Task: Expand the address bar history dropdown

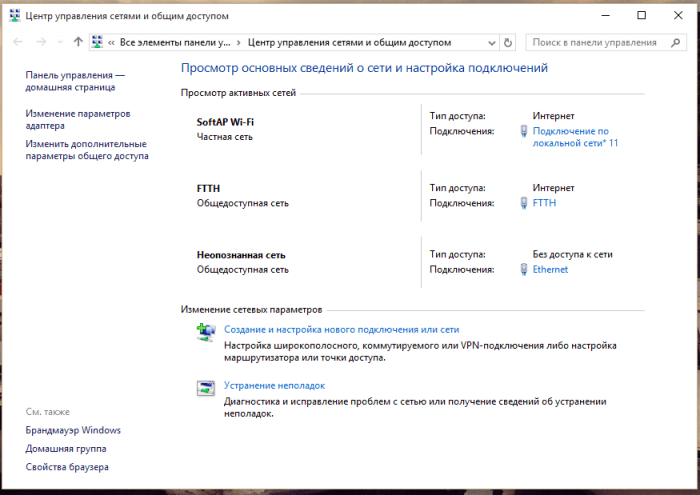Action: [490, 43]
